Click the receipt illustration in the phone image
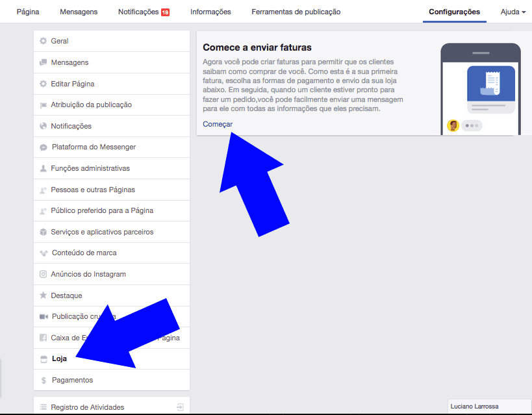Screen dimensions: 532x415 tap(491, 84)
